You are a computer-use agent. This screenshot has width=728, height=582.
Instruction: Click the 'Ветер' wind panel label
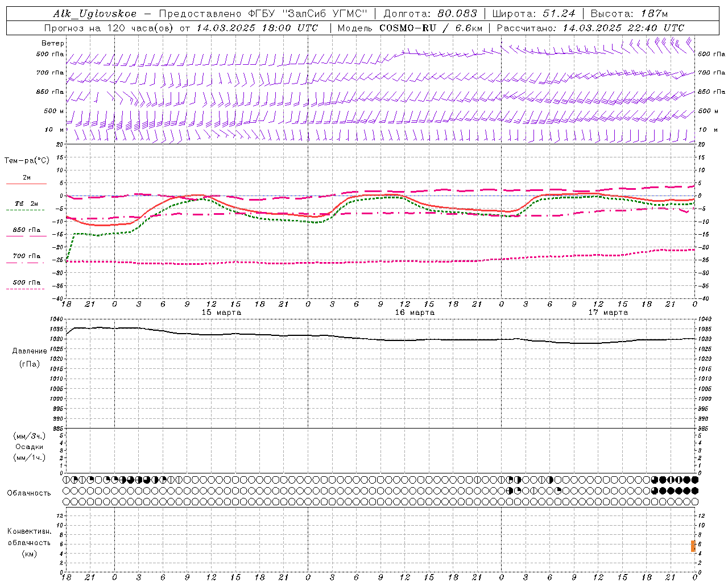click(x=53, y=43)
